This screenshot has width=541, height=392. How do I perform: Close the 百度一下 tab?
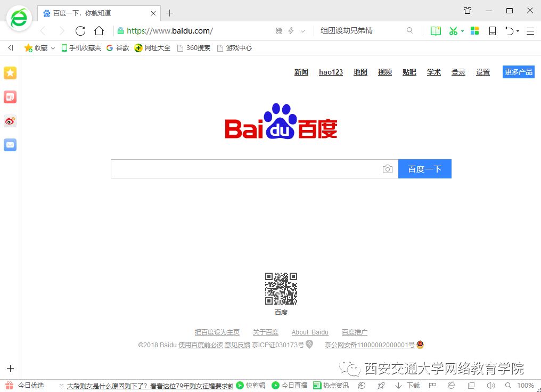(153, 13)
